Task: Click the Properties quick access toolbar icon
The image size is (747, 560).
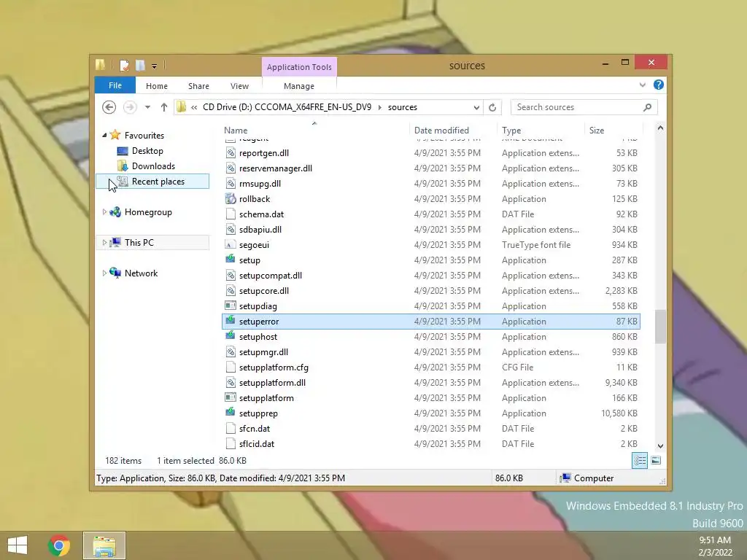Action: pos(124,65)
